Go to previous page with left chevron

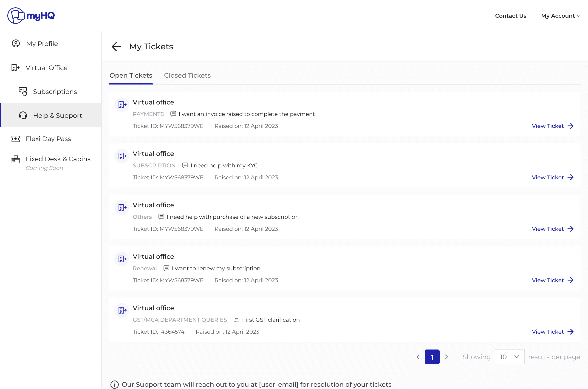418,357
